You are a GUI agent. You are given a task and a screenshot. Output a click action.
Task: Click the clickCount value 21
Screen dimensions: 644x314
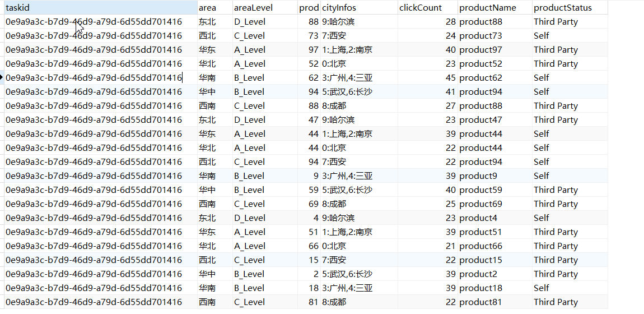427,246
